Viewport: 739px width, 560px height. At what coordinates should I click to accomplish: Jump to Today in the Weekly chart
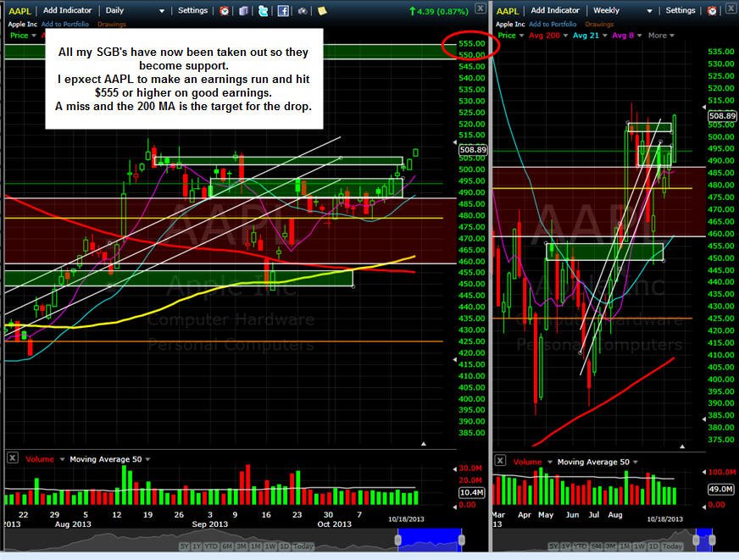point(673,546)
